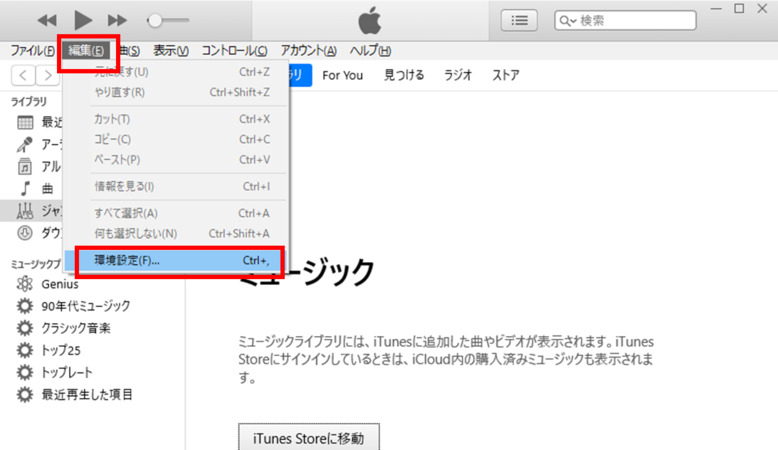778x450 pixels.
Task: Adjust the volume slider knob
Action: pyautogui.click(x=155, y=20)
